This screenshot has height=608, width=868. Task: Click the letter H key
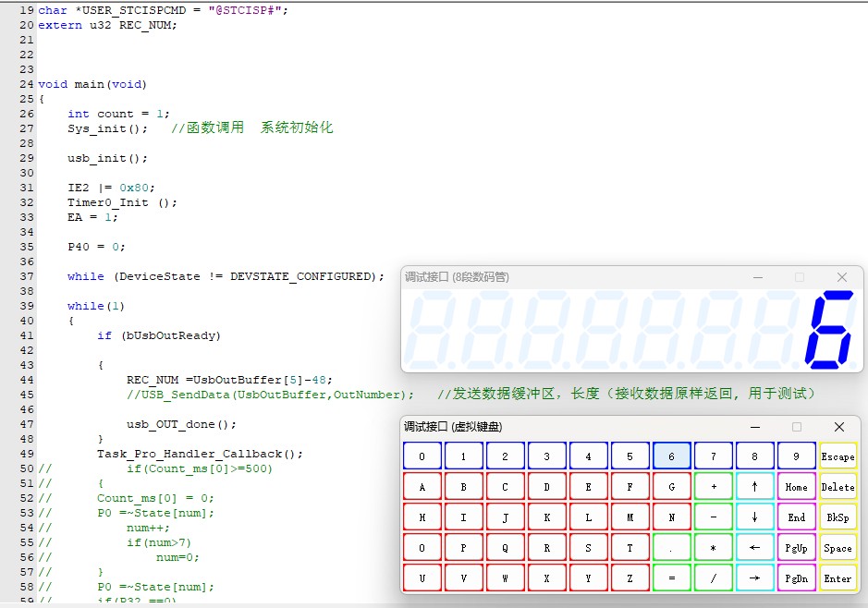point(422,517)
